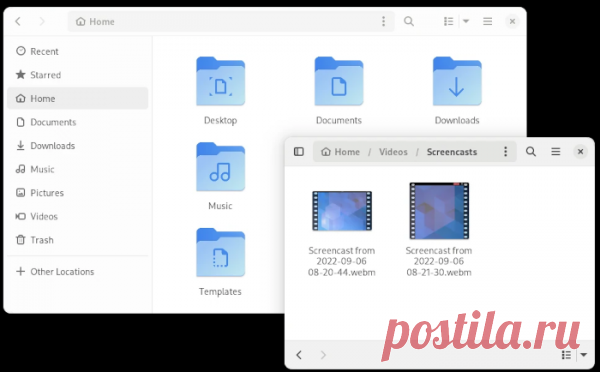Switch Home window to list view

[x=448, y=21]
